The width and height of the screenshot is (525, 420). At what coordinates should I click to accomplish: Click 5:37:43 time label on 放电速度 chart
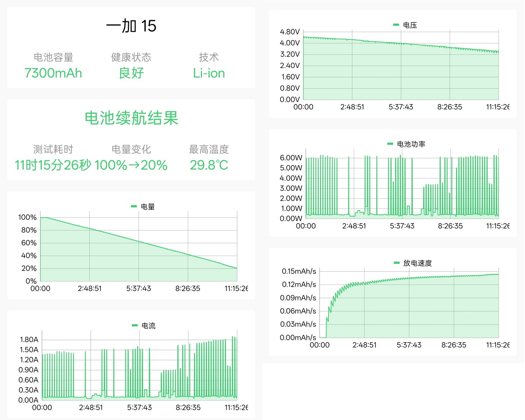click(409, 345)
